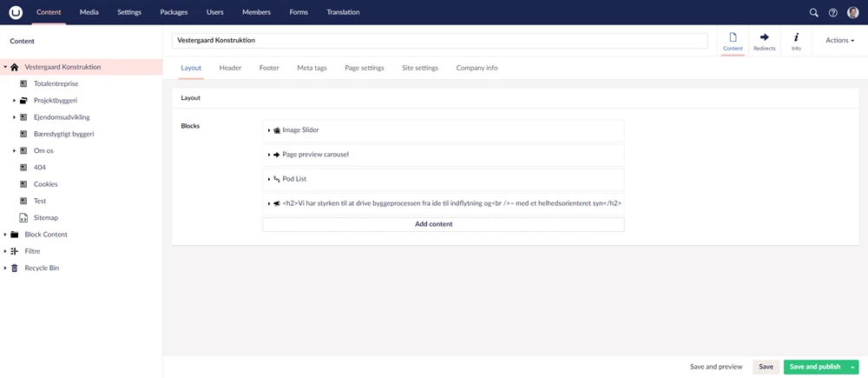Click Save and preview
This screenshot has height=378, width=868.
coord(716,367)
